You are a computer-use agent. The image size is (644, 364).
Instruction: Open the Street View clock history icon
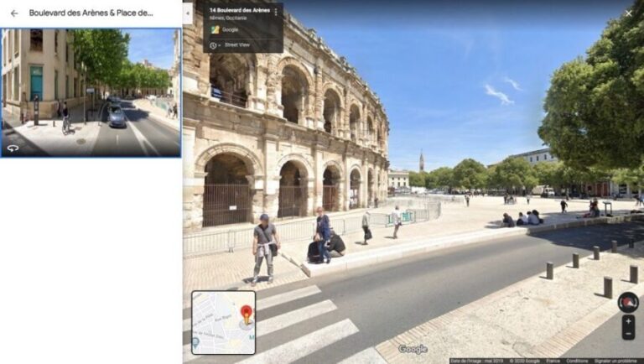point(214,44)
